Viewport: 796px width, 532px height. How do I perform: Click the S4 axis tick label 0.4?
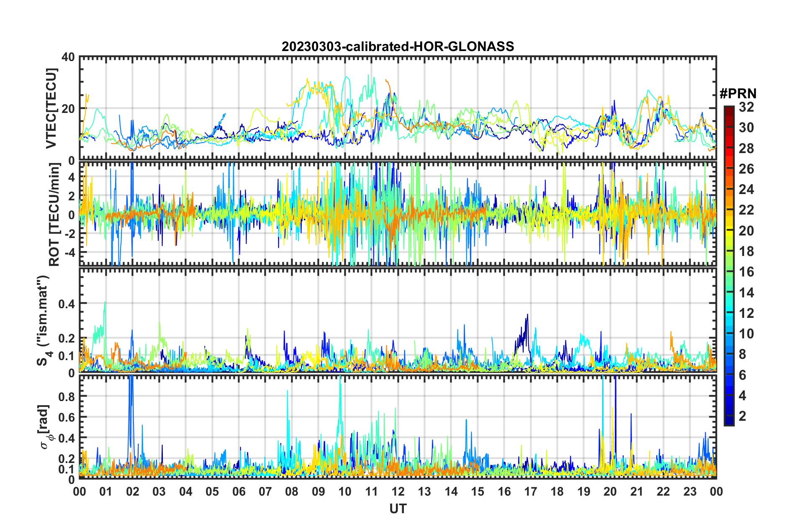[67, 304]
